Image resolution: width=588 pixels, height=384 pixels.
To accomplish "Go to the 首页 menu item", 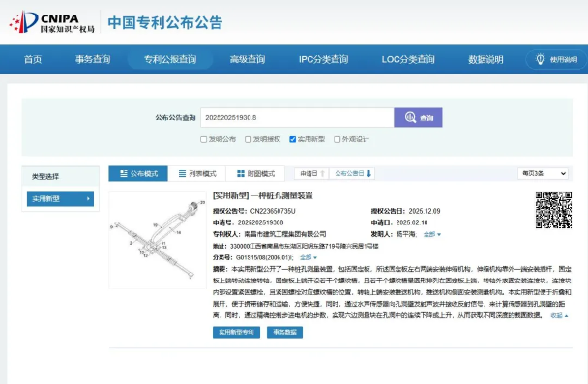I will (33, 59).
